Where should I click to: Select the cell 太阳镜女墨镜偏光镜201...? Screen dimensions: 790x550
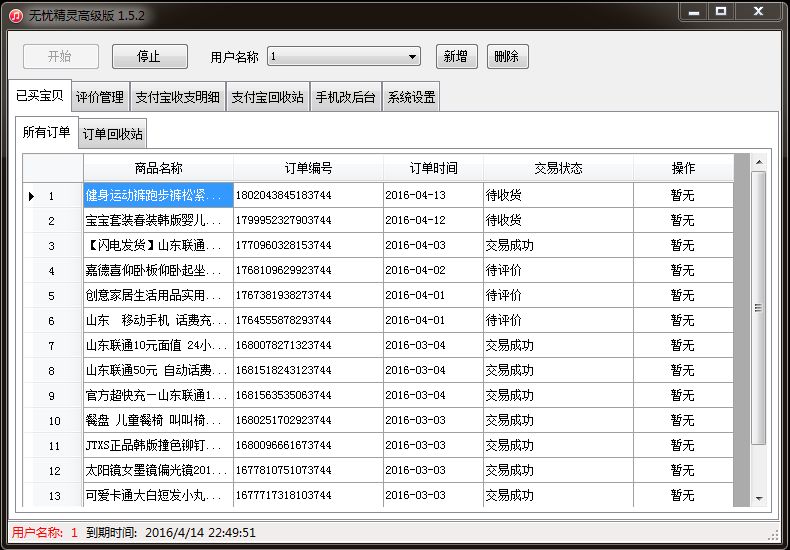(x=158, y=470)
